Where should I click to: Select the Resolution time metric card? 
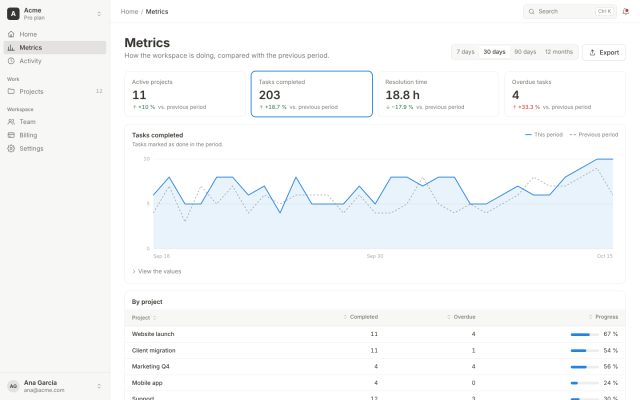(438, 94)
